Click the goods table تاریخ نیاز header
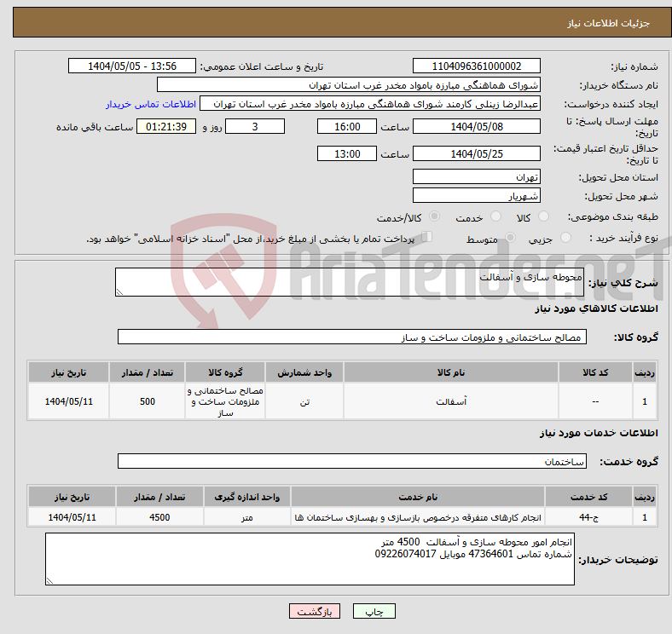This screenshot has height=634, width=672. coord(68,372)
